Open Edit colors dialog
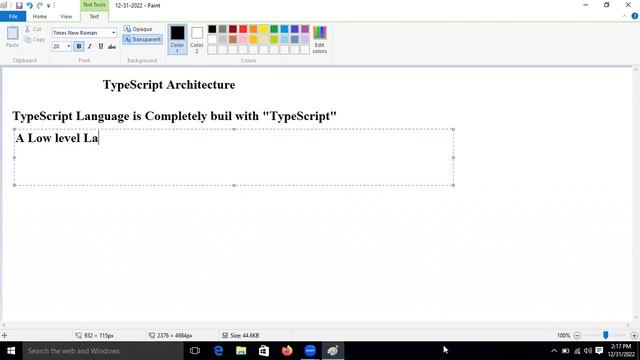 (x=320, y=39)
